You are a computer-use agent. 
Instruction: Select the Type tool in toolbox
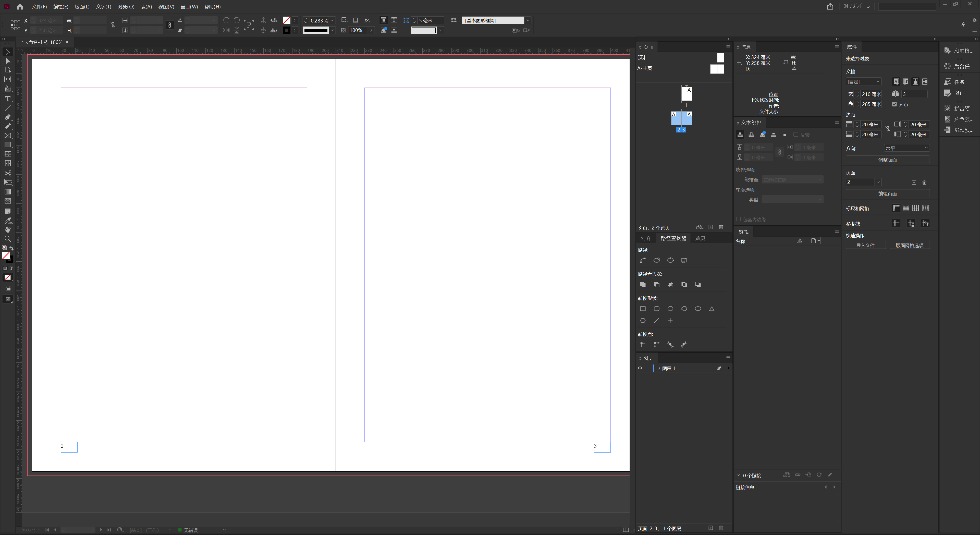[8, 99]
